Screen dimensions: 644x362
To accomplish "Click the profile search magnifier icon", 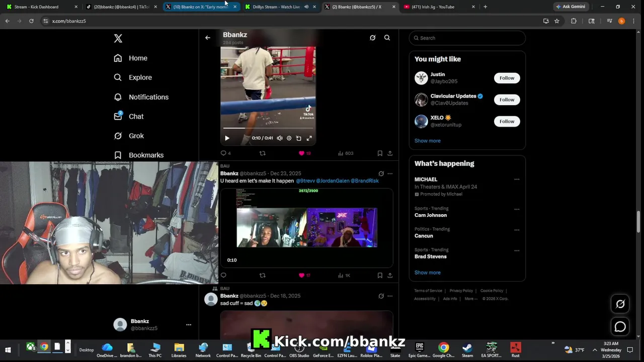I will point(387,38).
